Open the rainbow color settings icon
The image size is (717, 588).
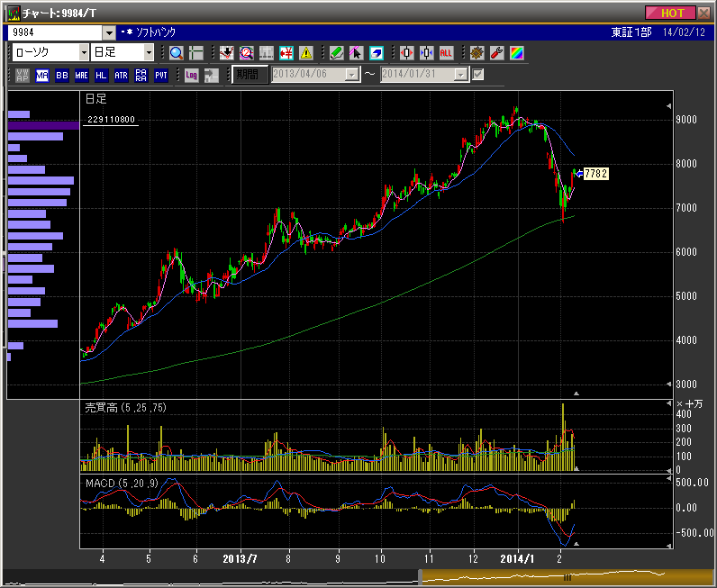click(x=516, y=52)
